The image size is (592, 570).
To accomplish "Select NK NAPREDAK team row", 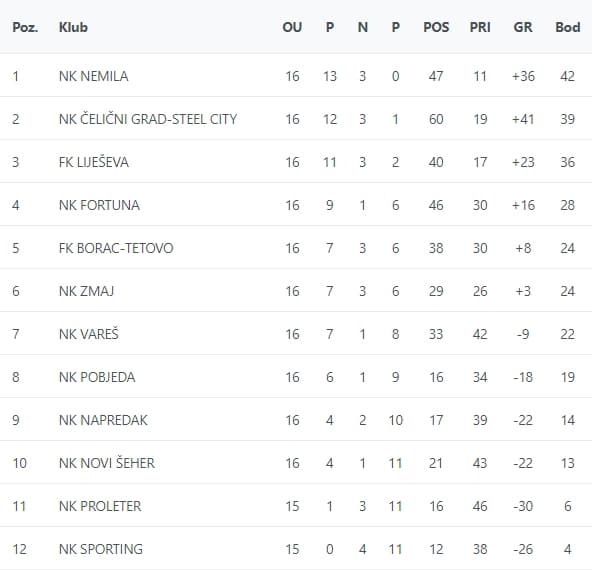I will click(296, 420).
